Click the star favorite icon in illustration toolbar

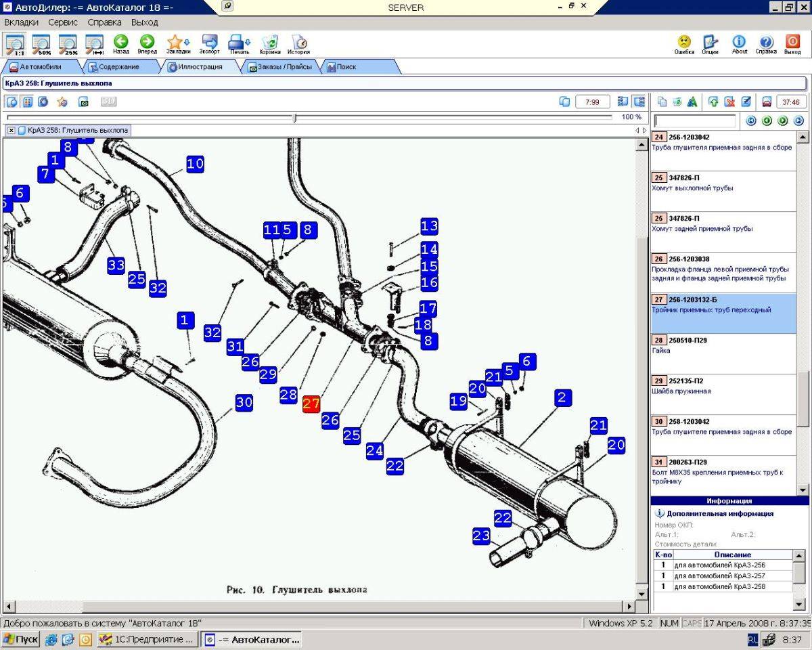point(62,102)
